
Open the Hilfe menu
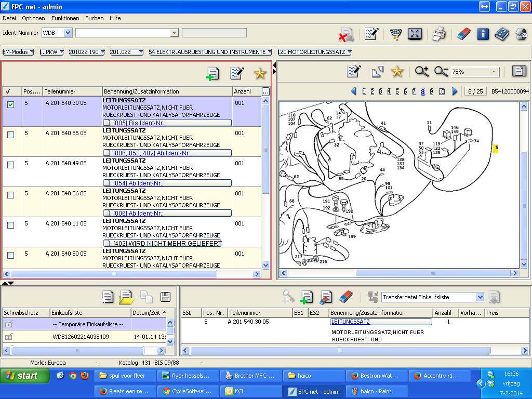(x=115, y=18)
